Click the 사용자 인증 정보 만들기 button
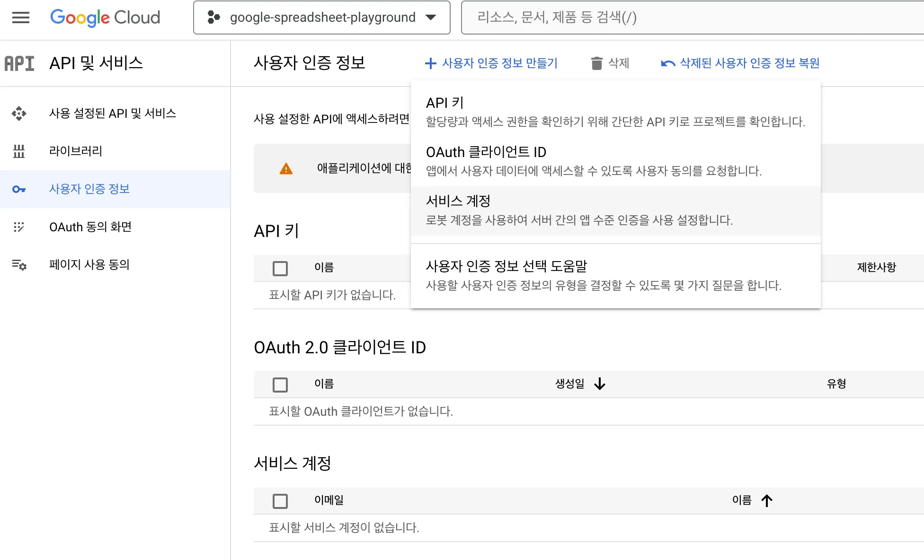The image size is (924, 560). [x=492, y=62]
